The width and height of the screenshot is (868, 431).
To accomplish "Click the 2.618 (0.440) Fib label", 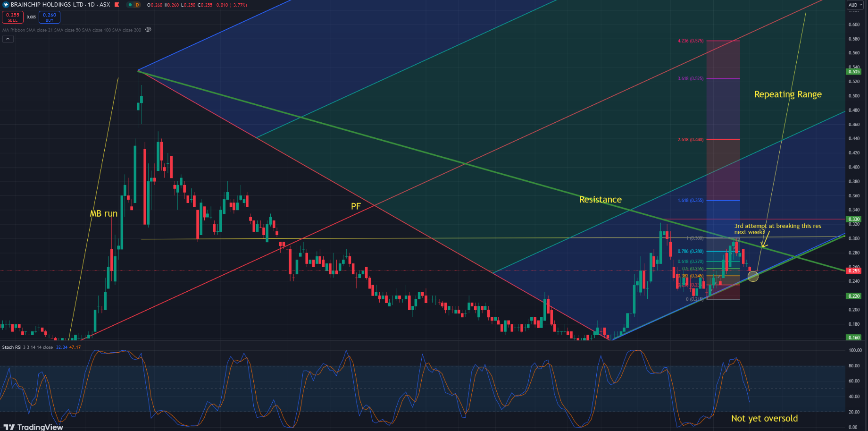I will 691,140.
